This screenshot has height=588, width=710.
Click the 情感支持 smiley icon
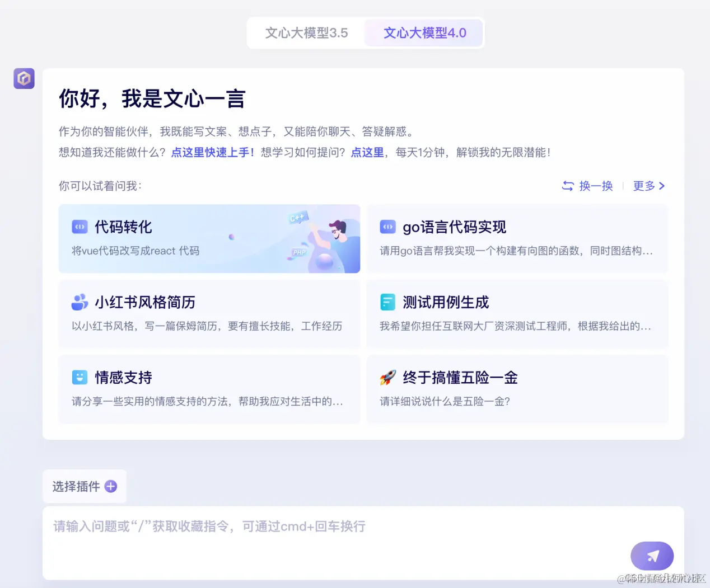(80, 377)
